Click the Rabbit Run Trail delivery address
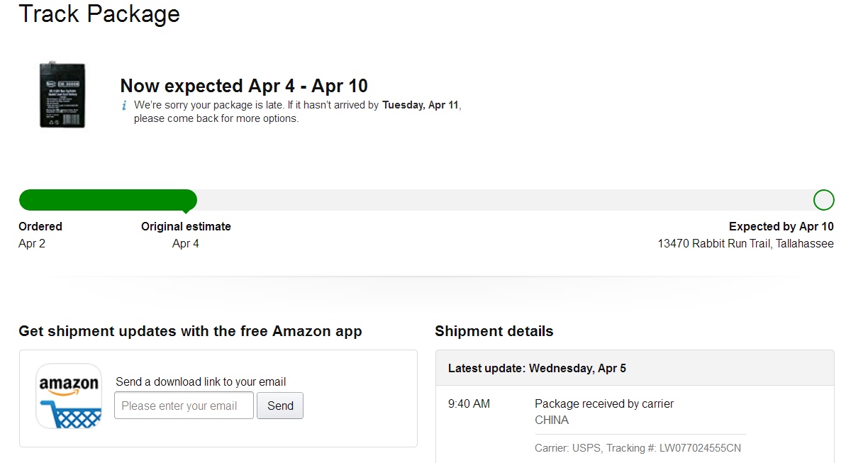868x463 pixels. coord(746,244)
